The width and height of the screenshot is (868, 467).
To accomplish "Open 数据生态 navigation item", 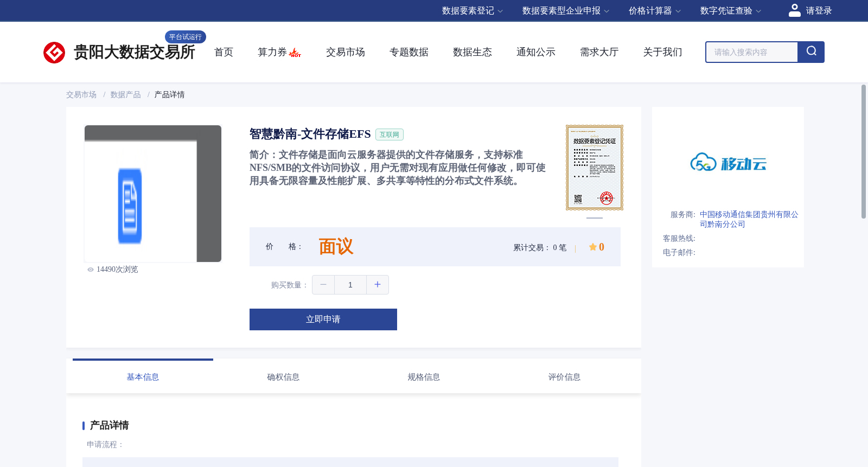I will coord(473,52).
